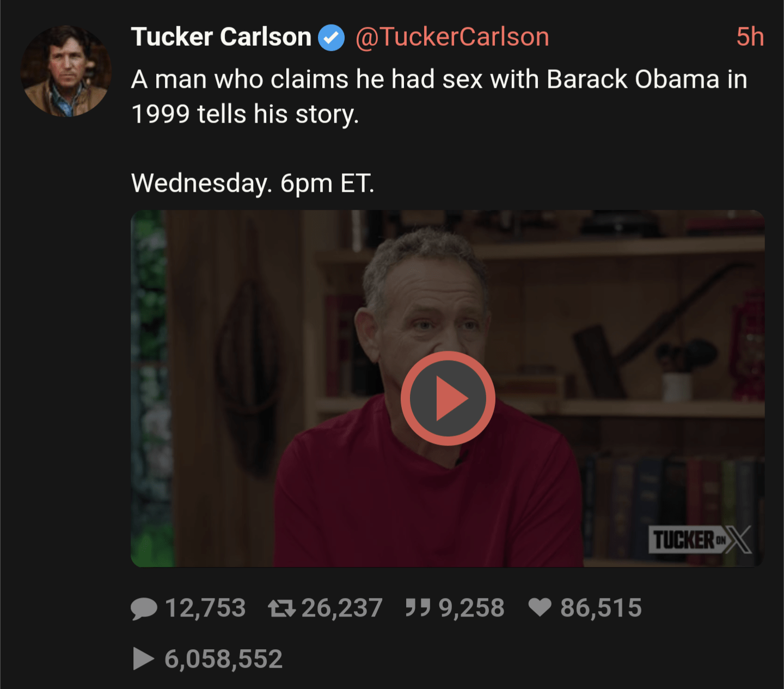Click the TUCKER ON X watermark logo
Image resolution: width=784 pixels, height=689 pixels.
click(700, 540)
